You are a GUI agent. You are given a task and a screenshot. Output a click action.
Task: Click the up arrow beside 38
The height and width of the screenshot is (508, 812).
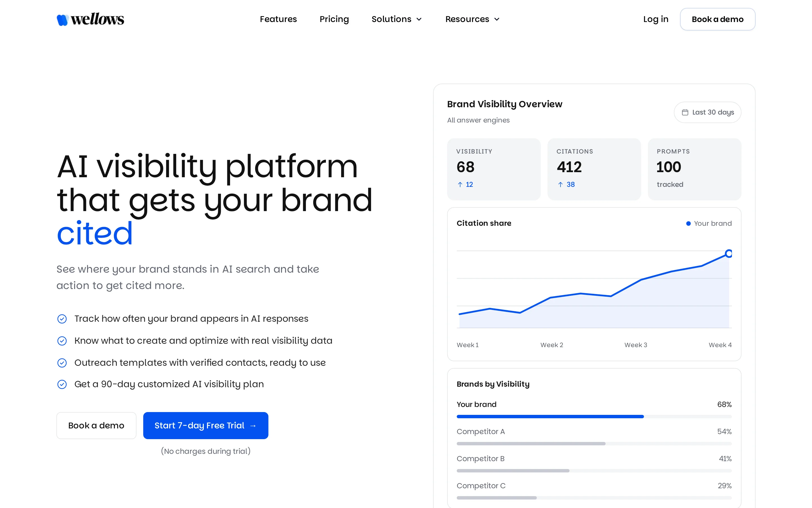click(x=560, y=185)
